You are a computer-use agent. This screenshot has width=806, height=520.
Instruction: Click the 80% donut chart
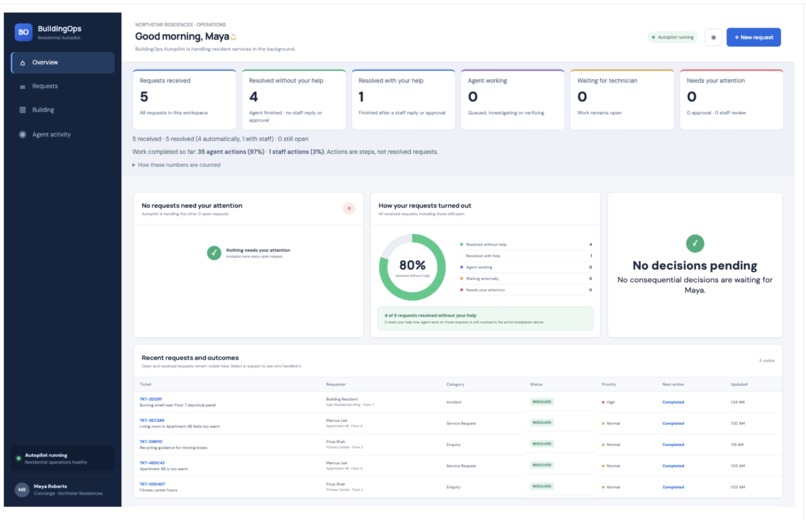coord(412,267)
